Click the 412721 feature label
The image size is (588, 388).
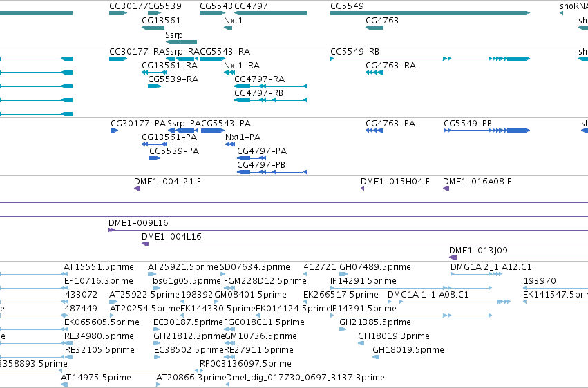(x=320, y=267)
